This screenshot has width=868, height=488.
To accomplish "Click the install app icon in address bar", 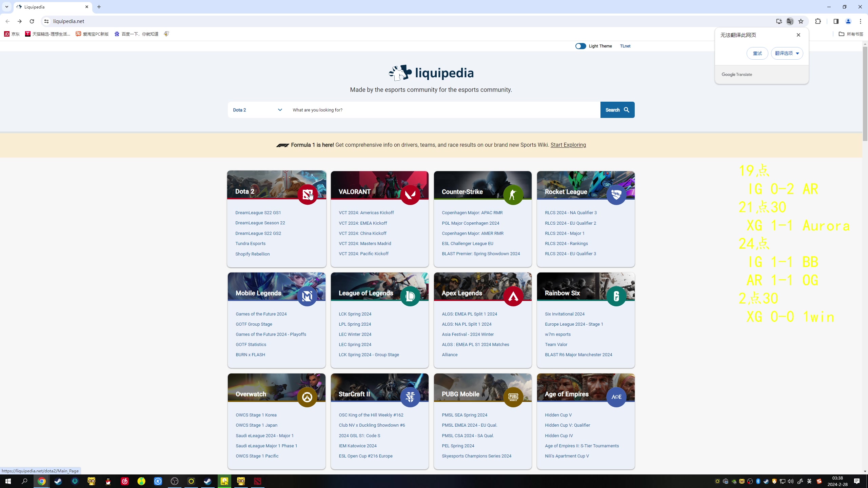I will point(779,21).
